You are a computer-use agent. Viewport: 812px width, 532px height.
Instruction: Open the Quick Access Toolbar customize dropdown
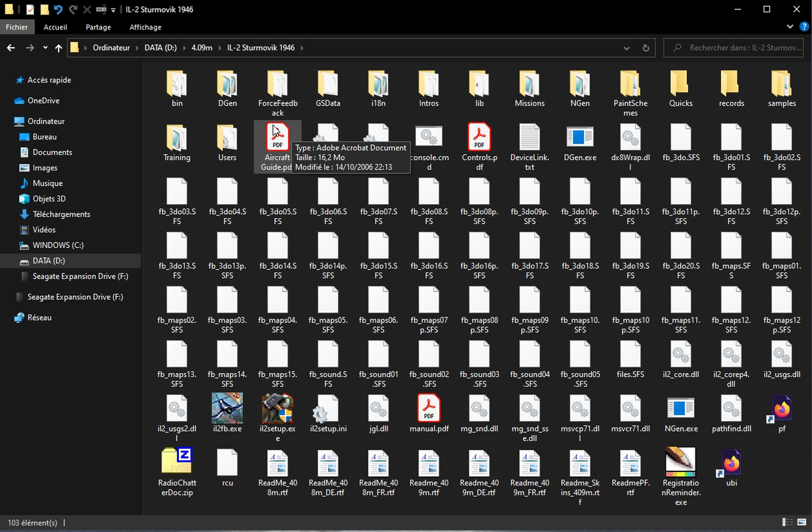pos(113,10)
